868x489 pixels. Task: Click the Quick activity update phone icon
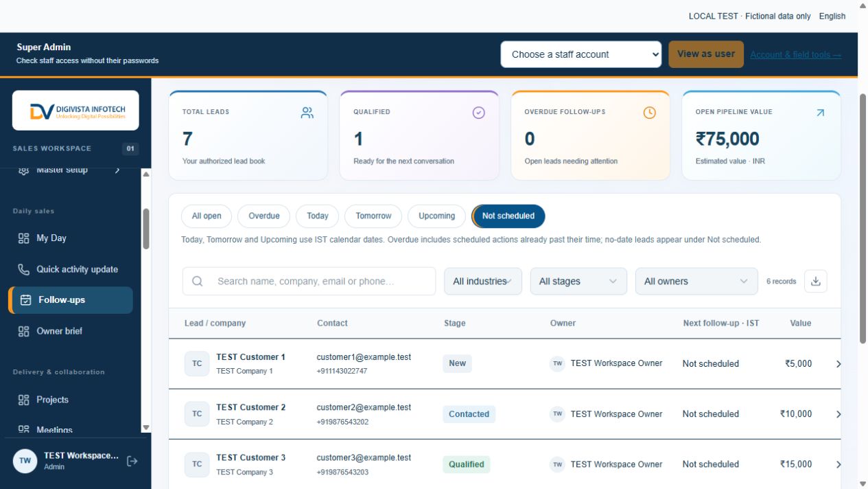(24, 269)
